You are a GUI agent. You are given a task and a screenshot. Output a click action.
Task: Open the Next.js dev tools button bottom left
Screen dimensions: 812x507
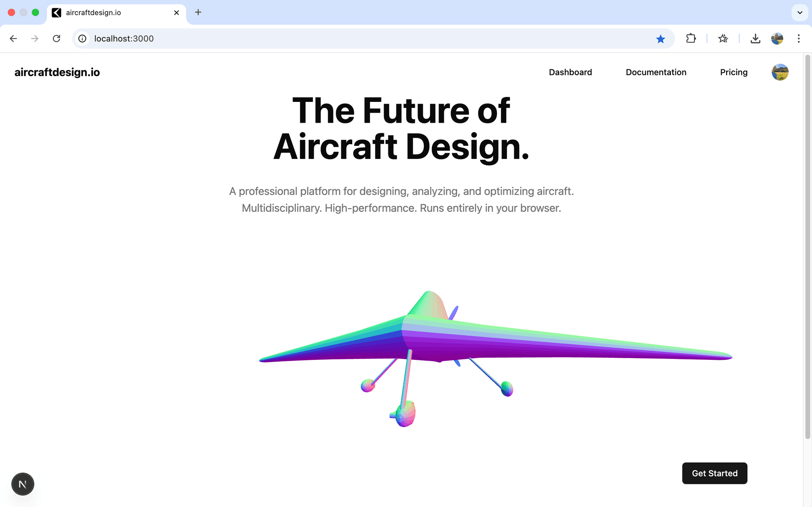click(x=22, y=484)
